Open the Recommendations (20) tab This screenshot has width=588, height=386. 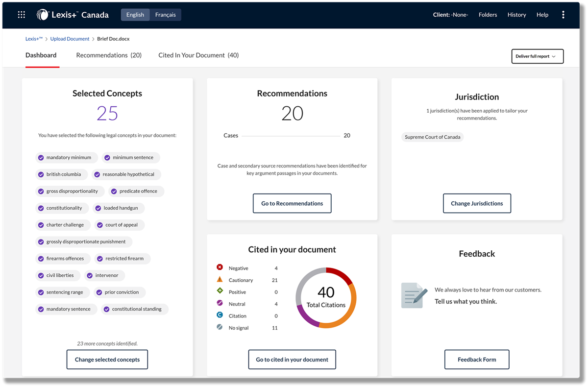(x=109, y=55)
